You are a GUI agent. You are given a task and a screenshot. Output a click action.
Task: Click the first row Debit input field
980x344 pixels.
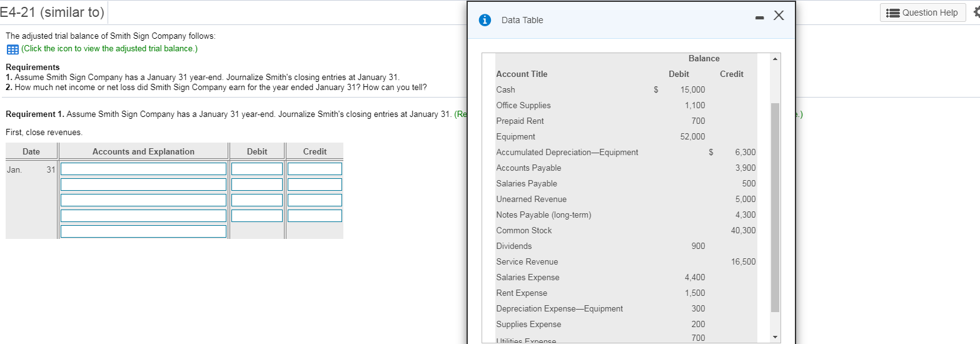pyautogui.click(x=257, y=169)
